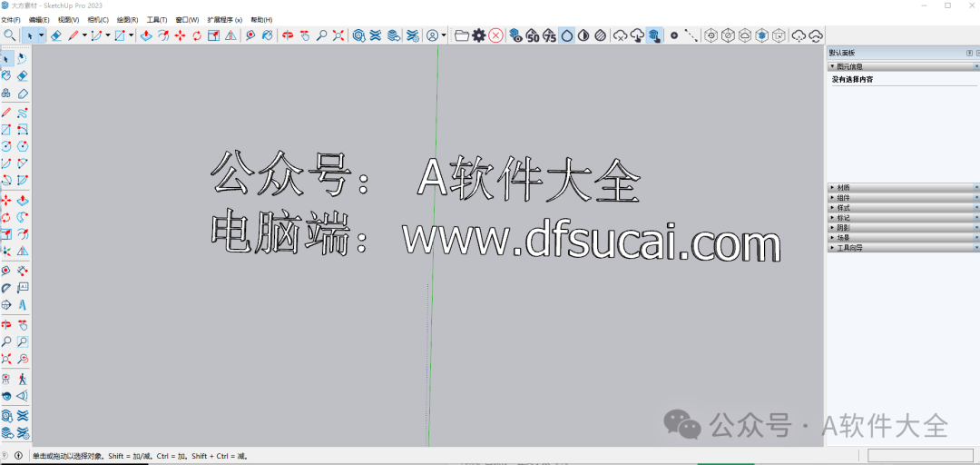This screenshot has width=980, height=465.
Task: Open the 工具(T) menu
Action: [x=157, y=20]
